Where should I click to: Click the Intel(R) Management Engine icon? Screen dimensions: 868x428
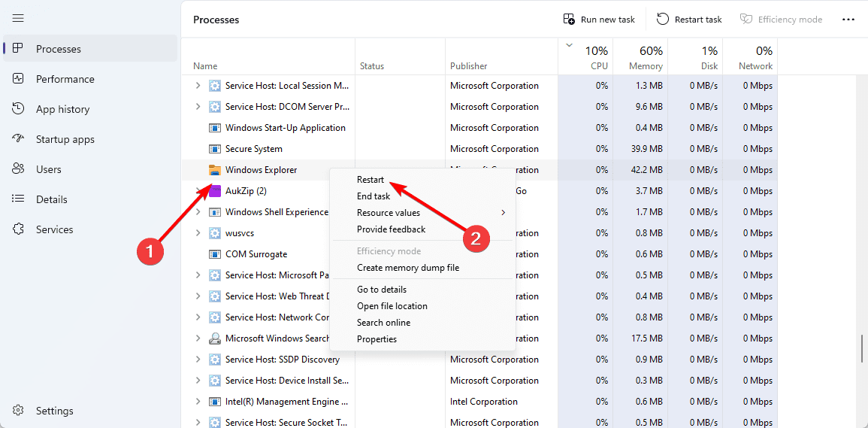point(214,402)
